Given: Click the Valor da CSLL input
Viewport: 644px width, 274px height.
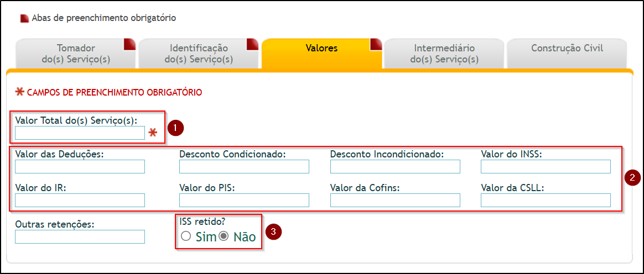Looking at the screenshot, I should click(x=546, y=200).
